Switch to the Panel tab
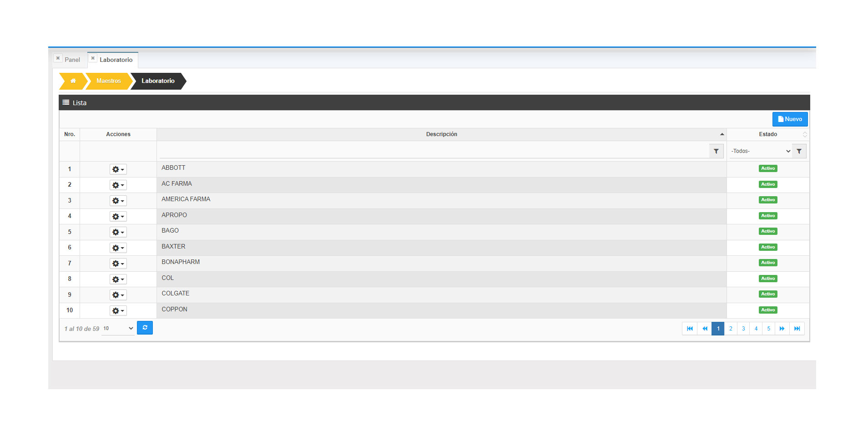The height and width of the screenshot is (447, 868). coord(72,60)
